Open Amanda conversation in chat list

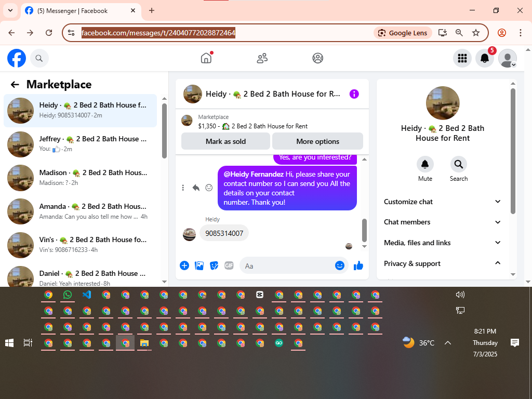pyautogui.click(x=81, y=211)
